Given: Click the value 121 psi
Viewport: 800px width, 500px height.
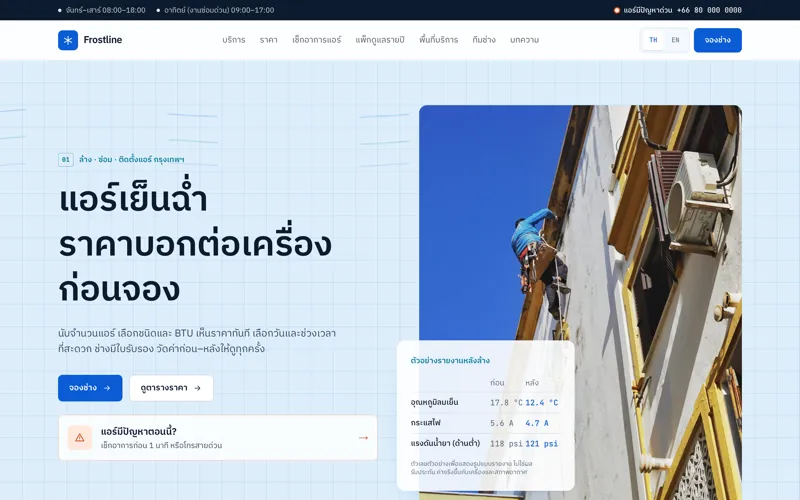Looking at the screenshot, I should tap(541, 444).
